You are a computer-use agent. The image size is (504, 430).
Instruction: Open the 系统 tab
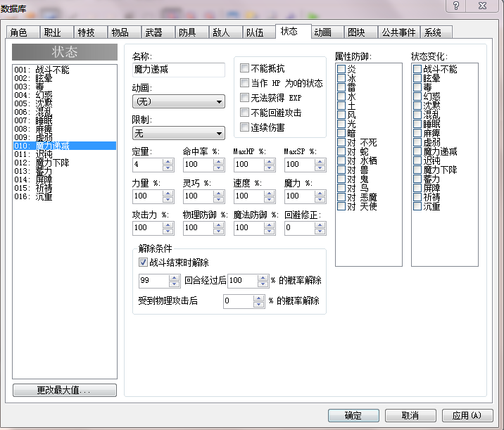coord(436,32)
